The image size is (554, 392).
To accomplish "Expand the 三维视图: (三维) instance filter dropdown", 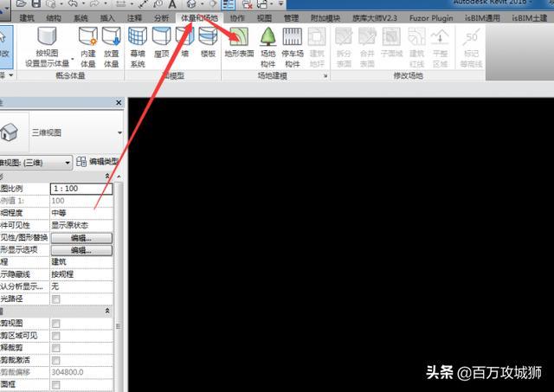I will tap(68, 162).
